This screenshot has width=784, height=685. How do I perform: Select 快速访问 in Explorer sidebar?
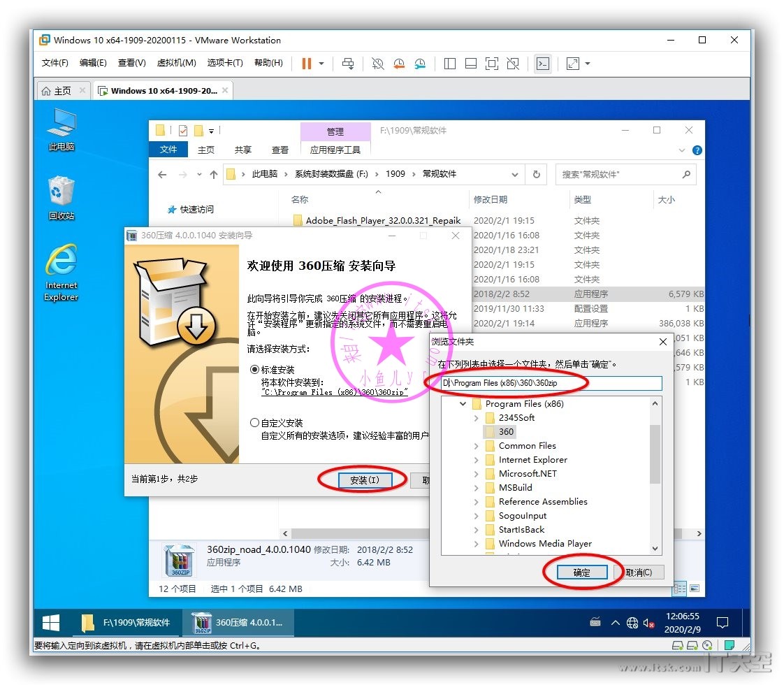(191, 210)
